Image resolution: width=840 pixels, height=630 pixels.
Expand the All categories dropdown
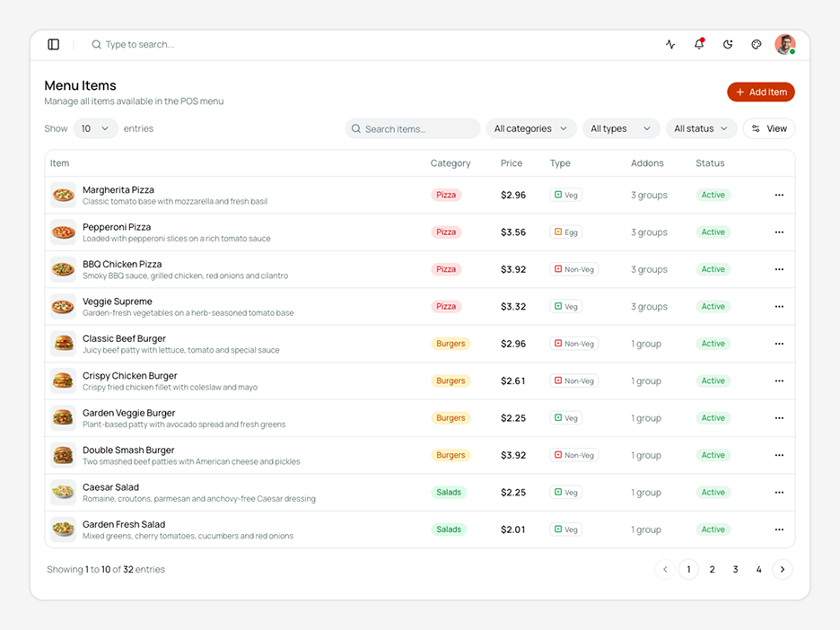pos(531,128)
